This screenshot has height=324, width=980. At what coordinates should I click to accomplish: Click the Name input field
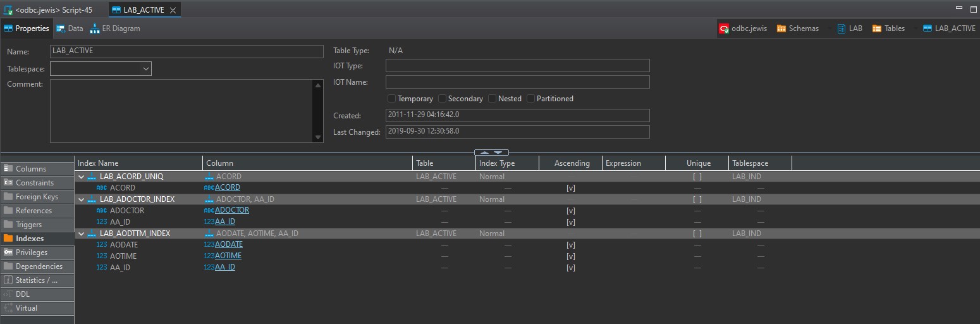pos(187,51)
